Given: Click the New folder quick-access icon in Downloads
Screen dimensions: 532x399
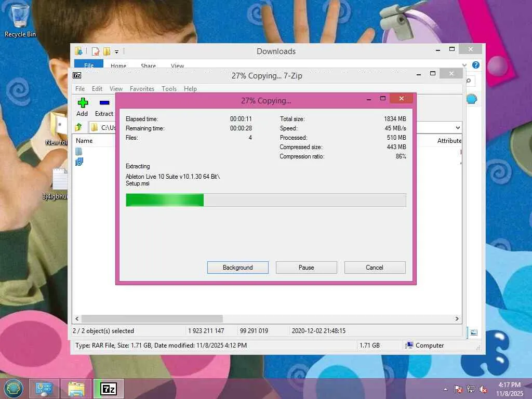Looking at the screenshot, I should (x=107, y=51).
